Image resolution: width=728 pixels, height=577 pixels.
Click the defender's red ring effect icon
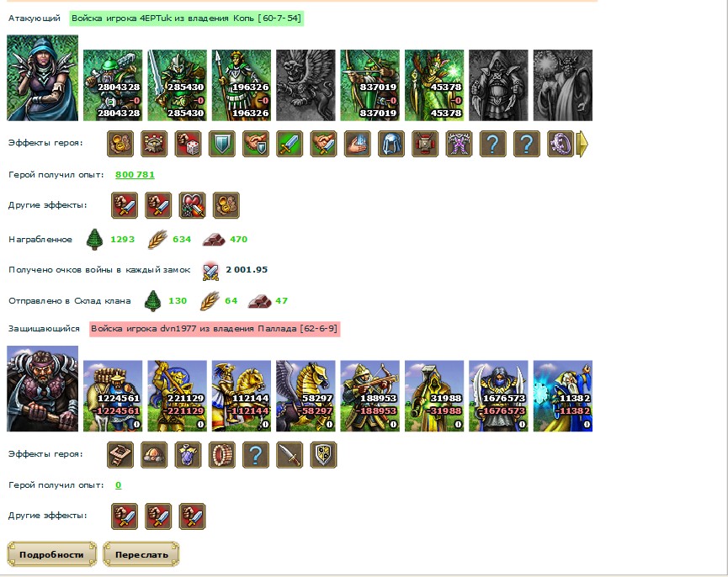(x=222, y=454)
